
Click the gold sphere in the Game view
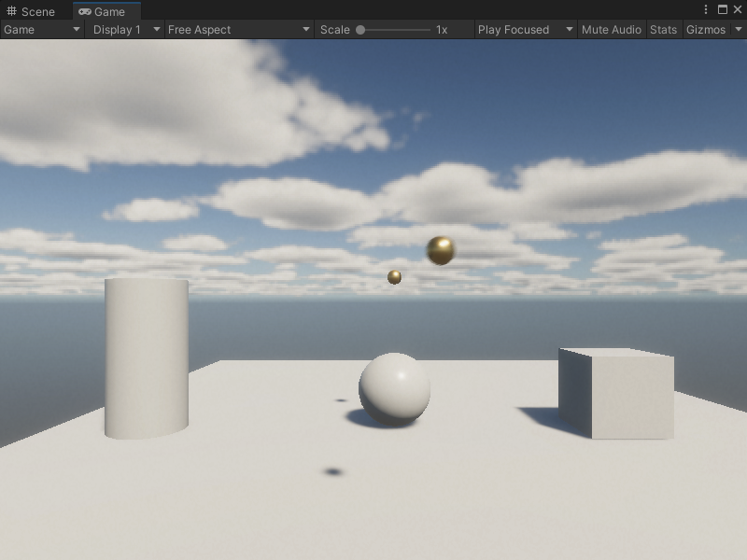click(x=439, y=250)
